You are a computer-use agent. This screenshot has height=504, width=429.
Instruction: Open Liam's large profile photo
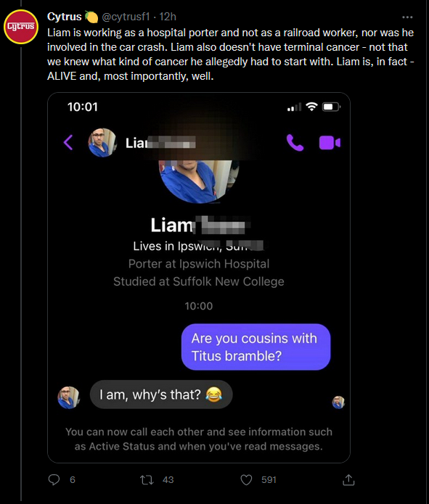[x=199, y=181]
